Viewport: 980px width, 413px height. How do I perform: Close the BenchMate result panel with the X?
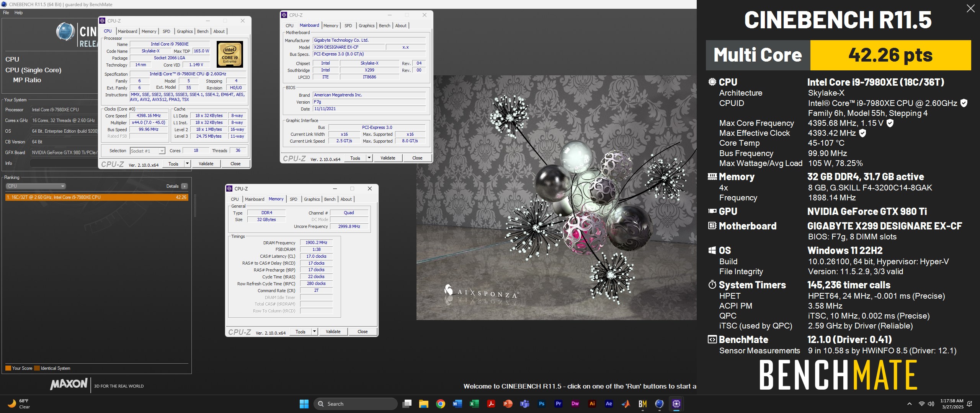tap(970, 8)
